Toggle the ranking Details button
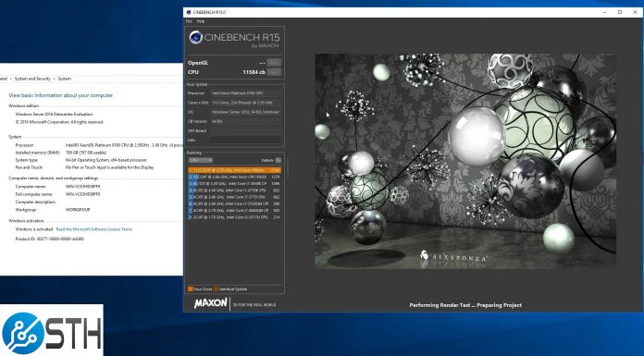The image size is (644, 356). 279,160
